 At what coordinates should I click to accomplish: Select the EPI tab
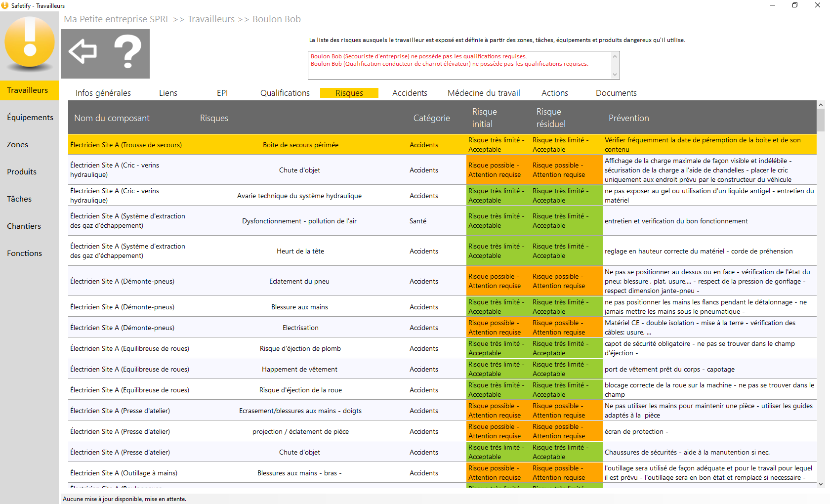click(x=222, y=93)
